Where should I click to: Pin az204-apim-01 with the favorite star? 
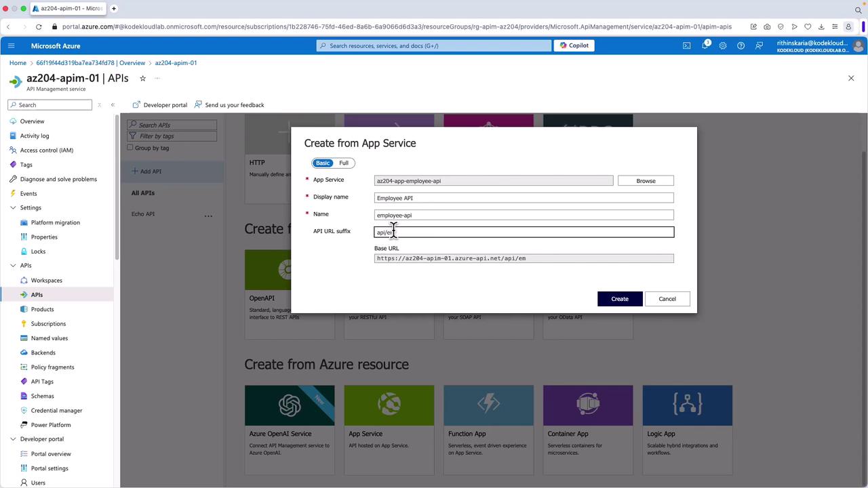[x=142, y=78]
